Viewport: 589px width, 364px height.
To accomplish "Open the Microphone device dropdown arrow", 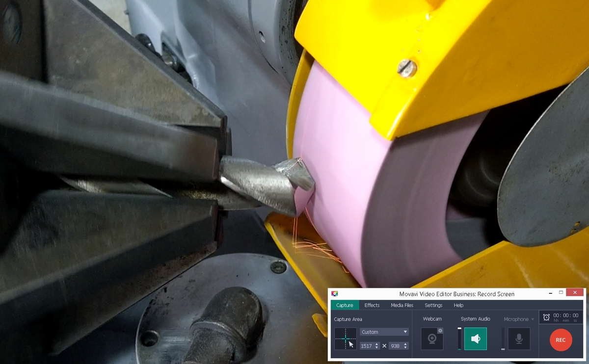I will click(533, 319).
